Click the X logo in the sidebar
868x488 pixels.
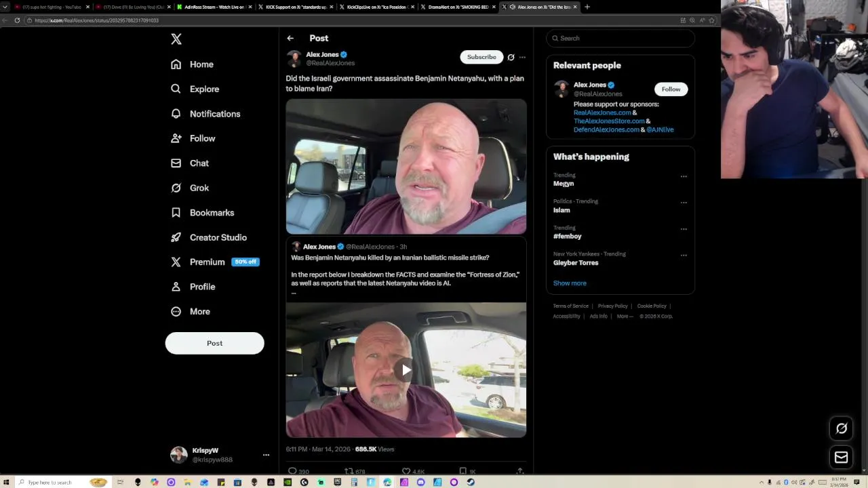pos(176,39)
